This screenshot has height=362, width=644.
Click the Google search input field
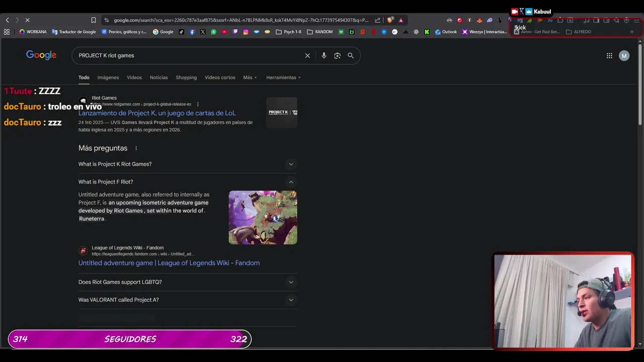tap(189, 55)
